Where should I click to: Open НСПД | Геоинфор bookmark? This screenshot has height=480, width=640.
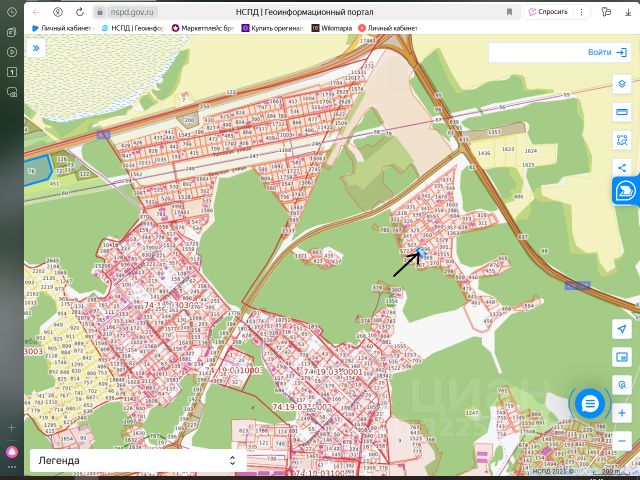pos(133,28)
